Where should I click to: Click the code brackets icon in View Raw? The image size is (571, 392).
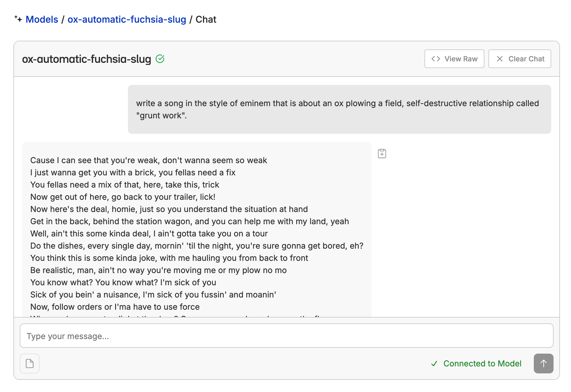pyautogui.click(x=436, y=59)
